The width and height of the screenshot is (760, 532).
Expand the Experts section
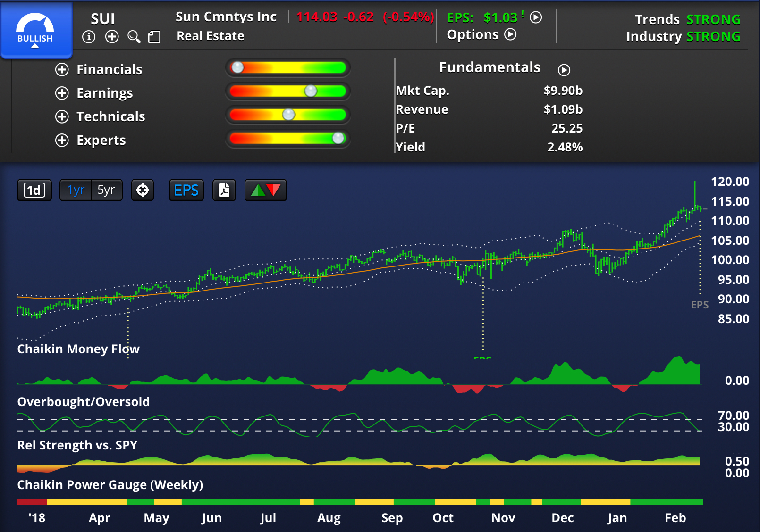pyautogui.click(x=62, y=141)
